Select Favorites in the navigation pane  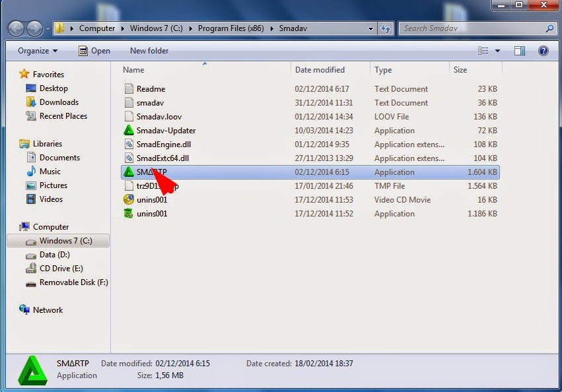[48, 74]
